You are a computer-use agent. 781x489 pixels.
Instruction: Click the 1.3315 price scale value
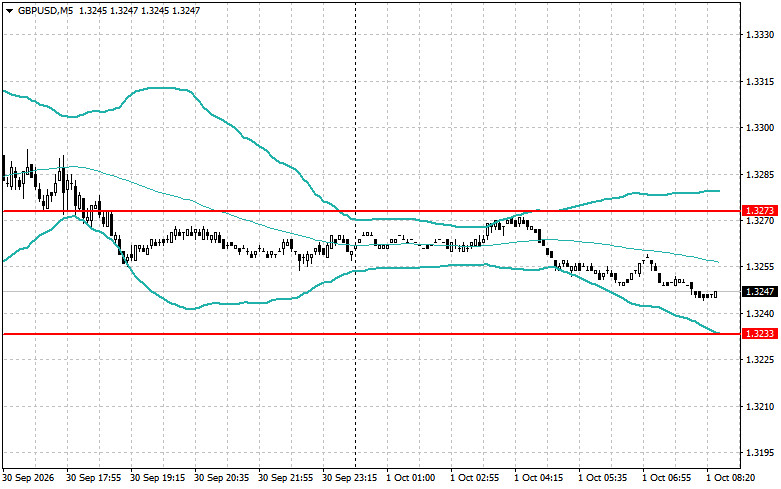[x=760, y=82]
